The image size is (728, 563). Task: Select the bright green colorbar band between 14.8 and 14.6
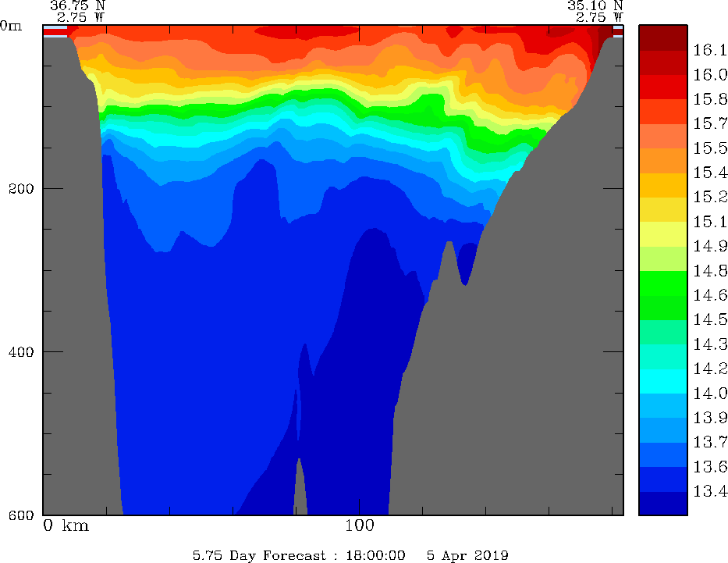pos(662,283)
